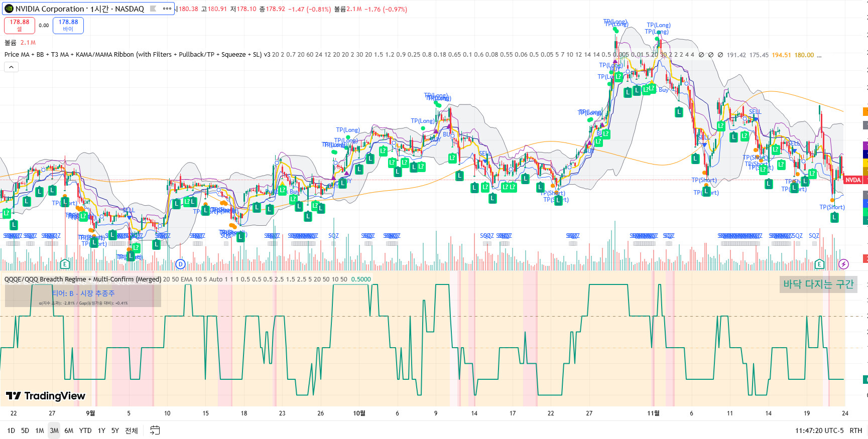Click the 0.00 spread value between sell and buy
The height and width of the screenshot is (439, 868).
point(44,25)
